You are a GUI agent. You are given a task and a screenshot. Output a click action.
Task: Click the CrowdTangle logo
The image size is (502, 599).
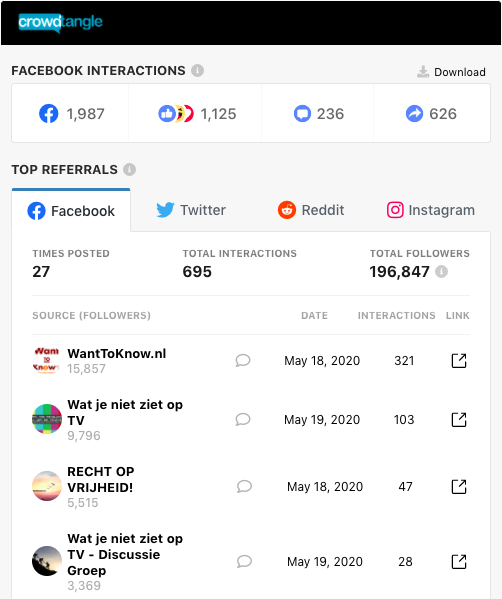(60, 23)
